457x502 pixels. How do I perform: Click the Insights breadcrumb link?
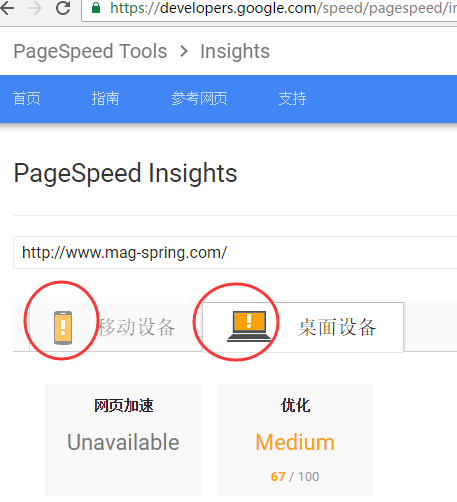[235, 51]
